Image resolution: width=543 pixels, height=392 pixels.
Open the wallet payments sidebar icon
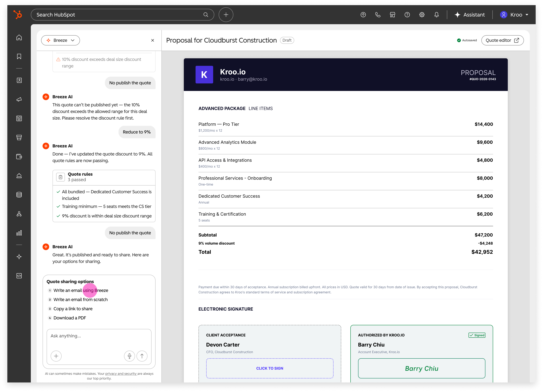coord(19,157)
